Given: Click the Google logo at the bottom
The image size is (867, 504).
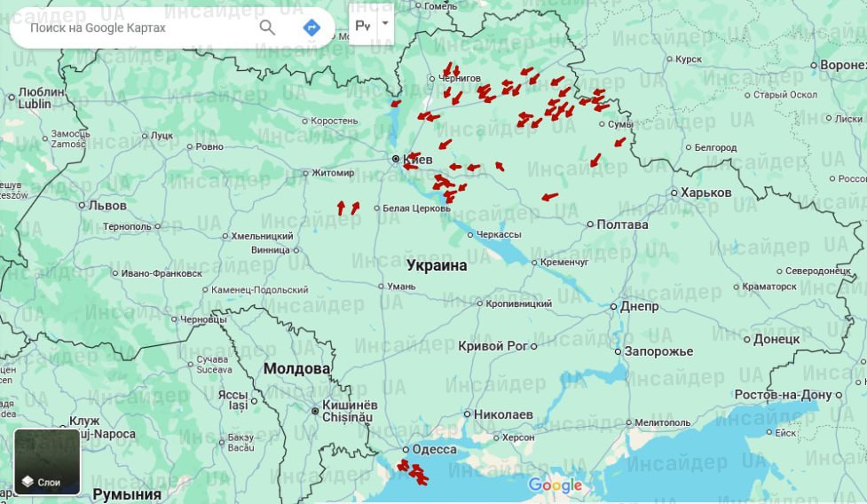Looking at the screenshot, I should [556, 484].
